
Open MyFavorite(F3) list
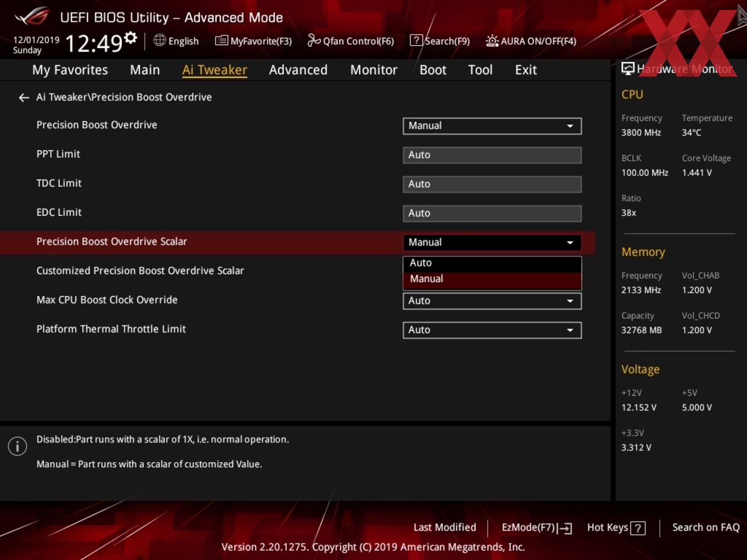click(253, 41)
